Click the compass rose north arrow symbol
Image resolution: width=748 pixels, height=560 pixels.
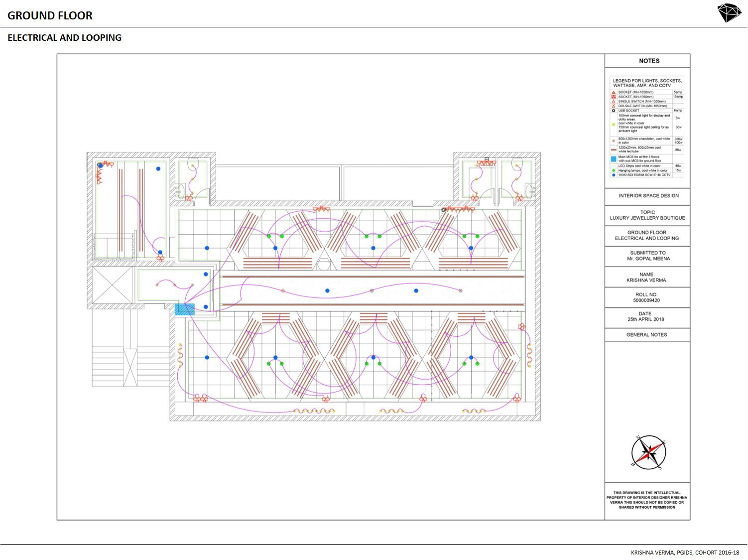pyautogui.click(x=648, y=452)
